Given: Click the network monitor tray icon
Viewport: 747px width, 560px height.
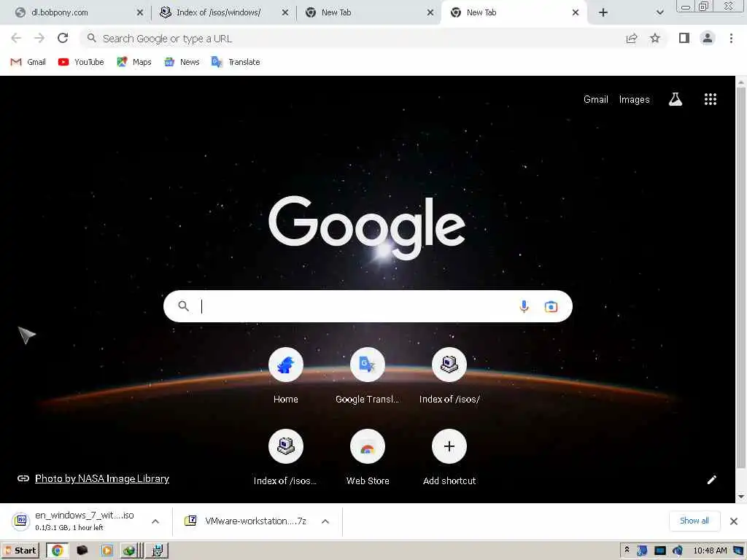Looking at the screenshot, I should pos(659,551).
